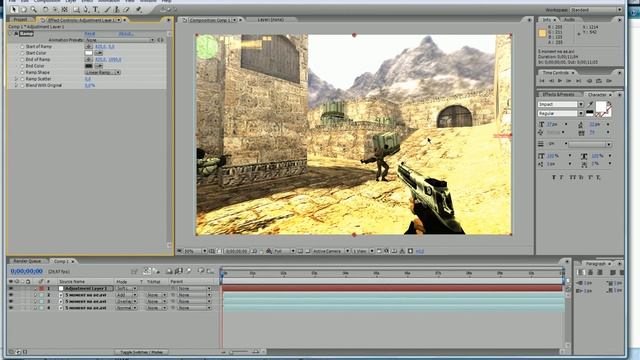Image resolution: width=640 pixels, height=360 pixels.
Task: Click Start of Ramp point picker crosshair
Action: point(89,47)
